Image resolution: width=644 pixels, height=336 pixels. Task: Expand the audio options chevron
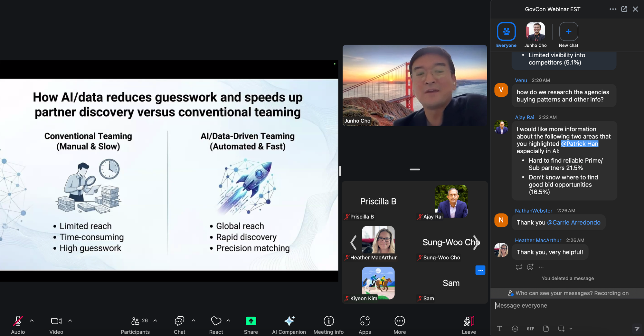32,320
